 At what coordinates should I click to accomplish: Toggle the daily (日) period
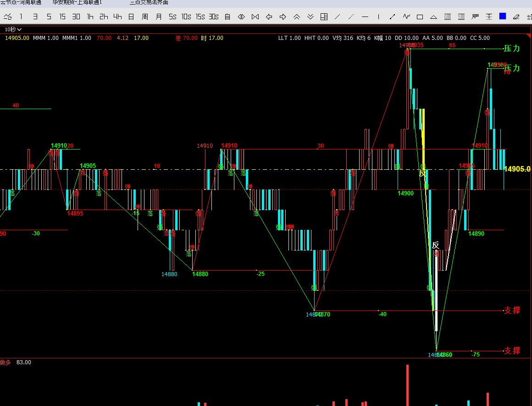[x=131, y=17]
